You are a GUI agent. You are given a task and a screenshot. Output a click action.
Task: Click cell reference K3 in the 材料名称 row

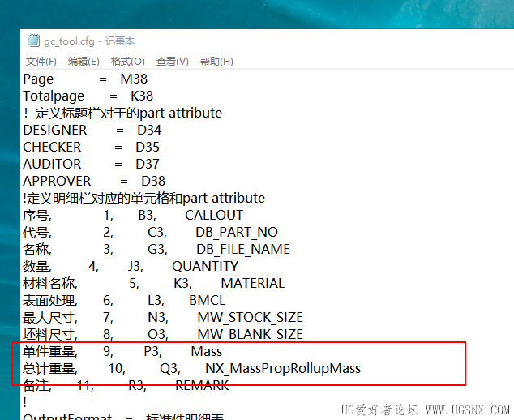[x=182, y=284]
